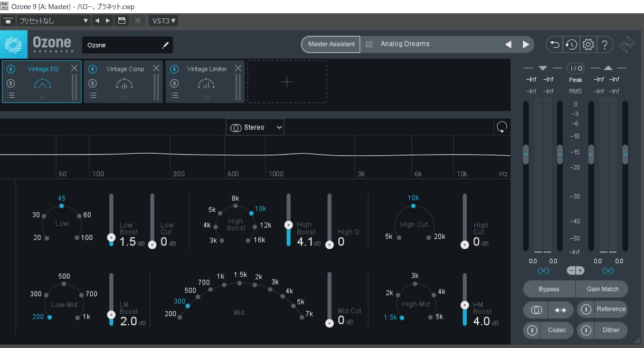The height and width of the screenshot is (348, 644).
Task: Open the Stereo channel mode dropdown
Action: pos(255,127)
